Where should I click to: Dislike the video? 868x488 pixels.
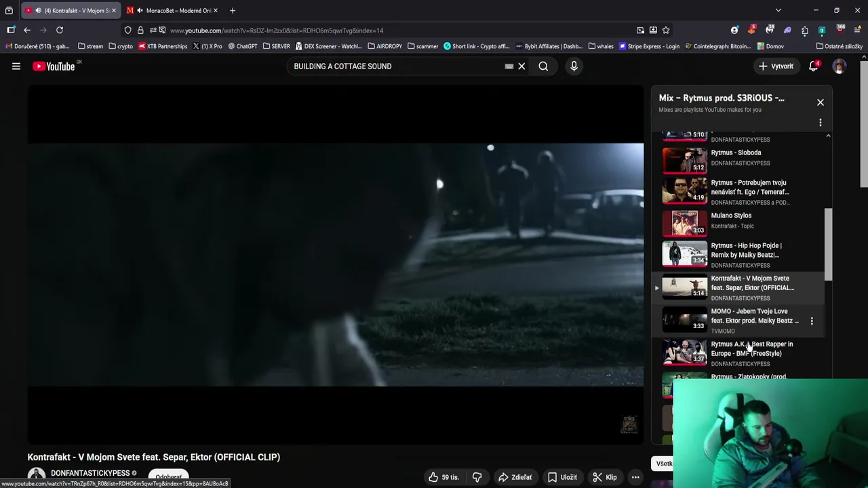(x=477, y=477)
